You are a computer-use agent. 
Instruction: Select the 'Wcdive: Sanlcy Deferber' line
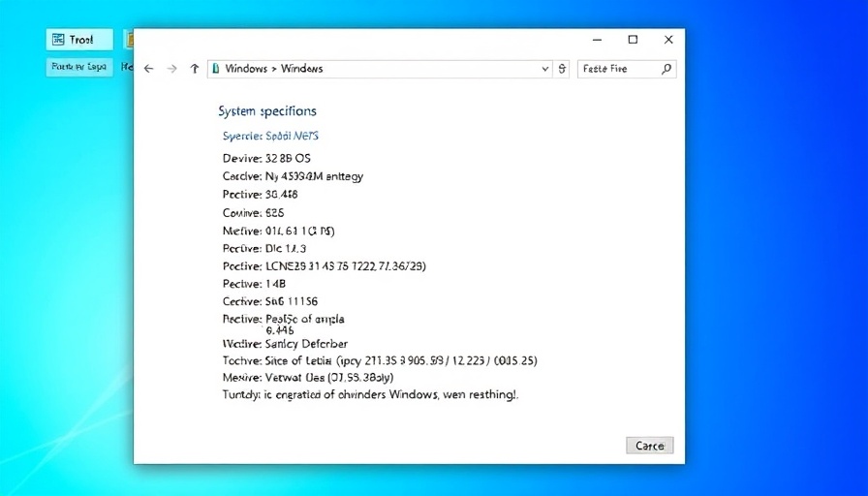[285, 344]
